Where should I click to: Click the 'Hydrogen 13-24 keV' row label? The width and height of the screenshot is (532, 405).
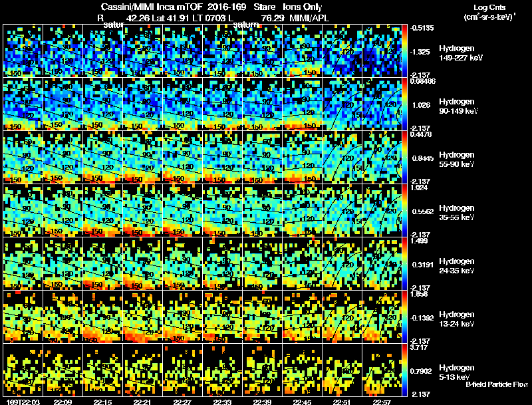click(457, 319)
